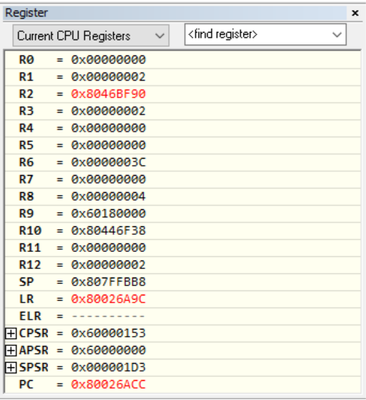Close the Register panel
Screen dimensions: 366x400
(355, 13)
